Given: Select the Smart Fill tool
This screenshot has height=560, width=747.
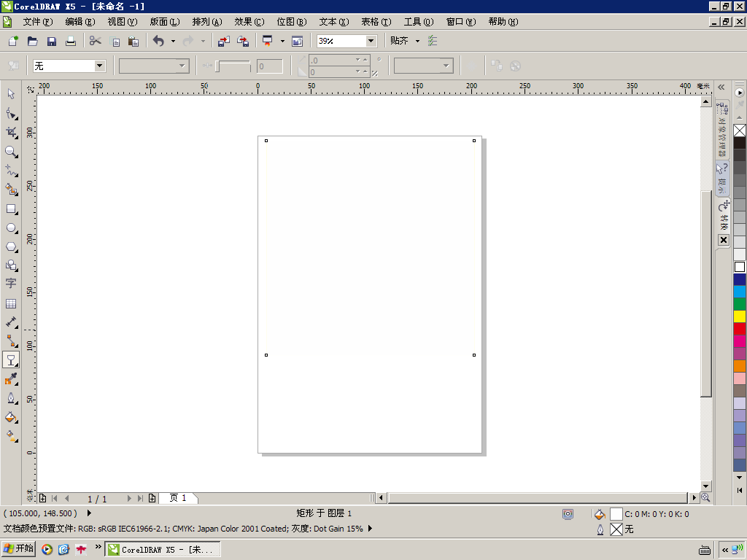Looking at the screenshot, I should 11,190.
